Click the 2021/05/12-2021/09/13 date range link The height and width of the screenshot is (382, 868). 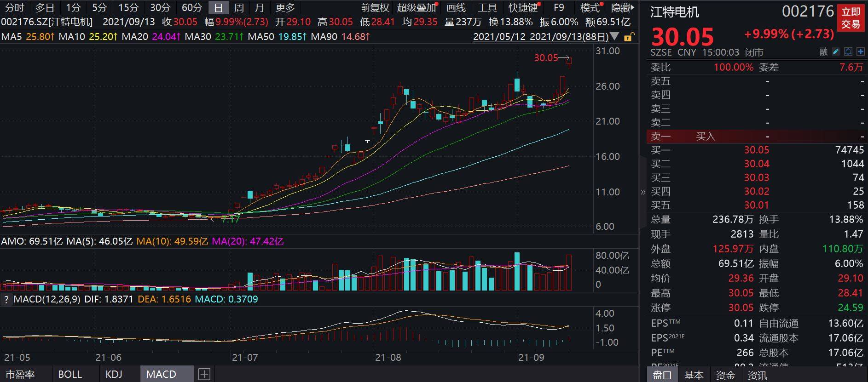click(541, 36)
